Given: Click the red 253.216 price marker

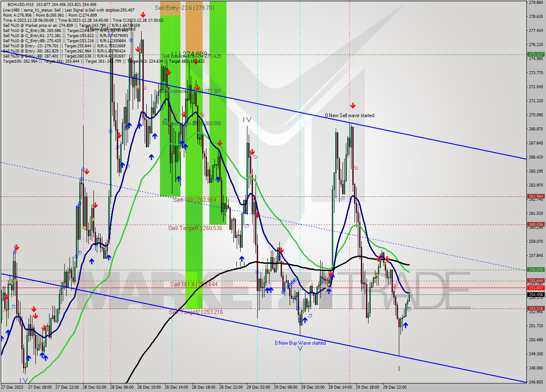Looking at the screenshot, I should (x=536, y=308).
